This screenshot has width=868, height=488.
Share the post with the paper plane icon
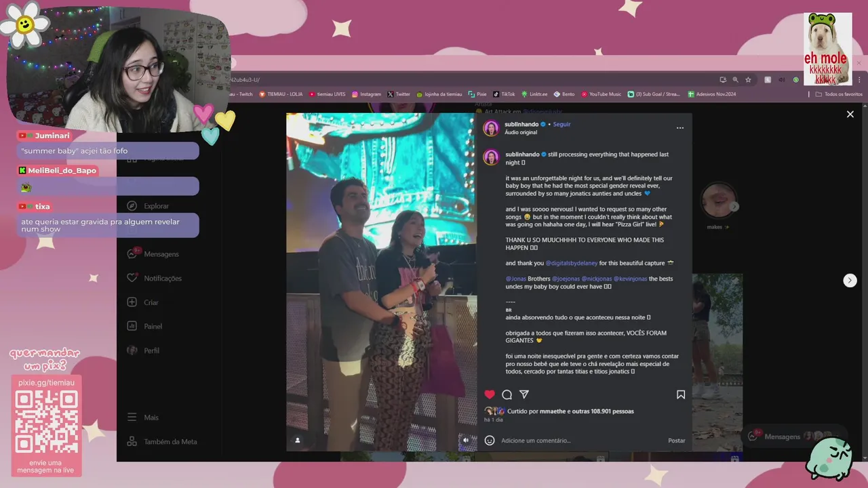point(524,394)
